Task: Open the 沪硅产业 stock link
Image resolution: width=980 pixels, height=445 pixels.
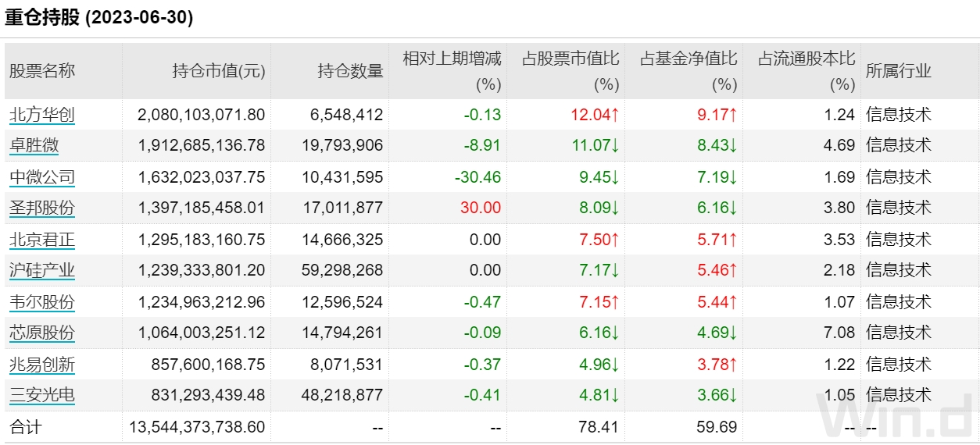Action: pos(42,270)
